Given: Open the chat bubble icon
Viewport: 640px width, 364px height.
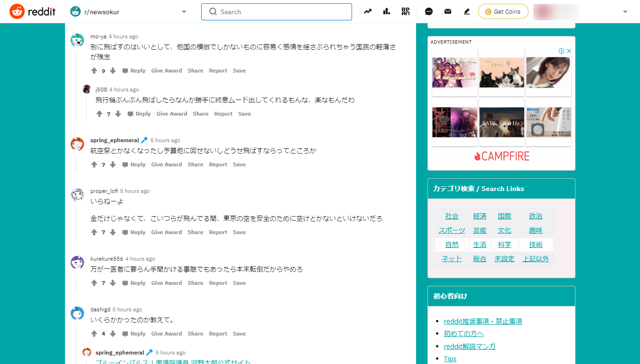Looking at the screenshot, I should (429, 11).
